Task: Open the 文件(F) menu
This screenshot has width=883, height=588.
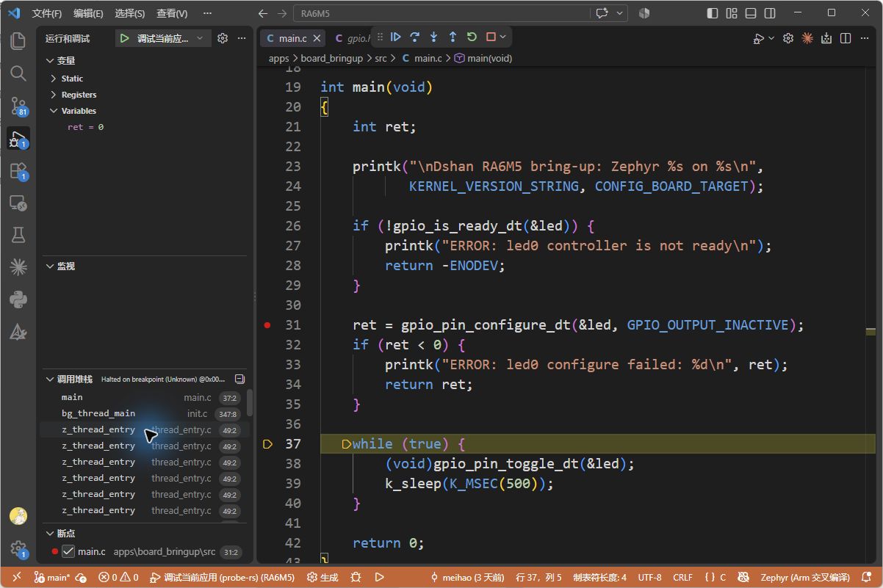Action: pyautogui.click(x=47, y=13)
